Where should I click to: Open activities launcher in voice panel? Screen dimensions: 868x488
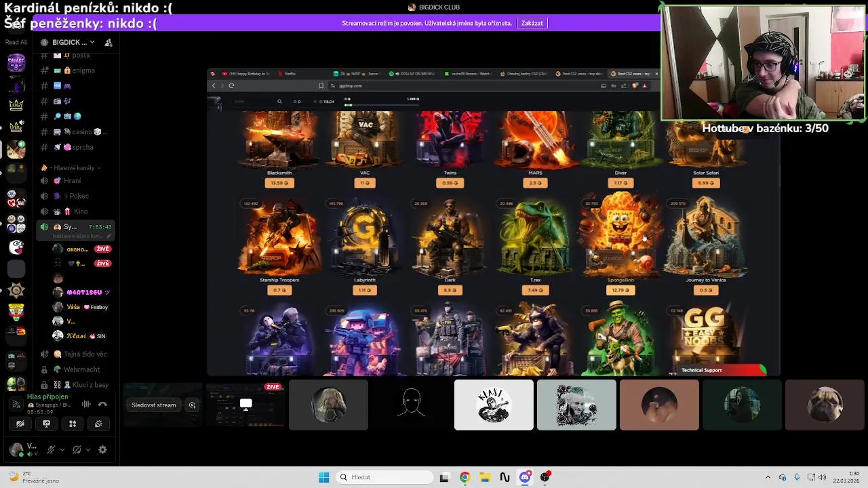coord(73,424)
